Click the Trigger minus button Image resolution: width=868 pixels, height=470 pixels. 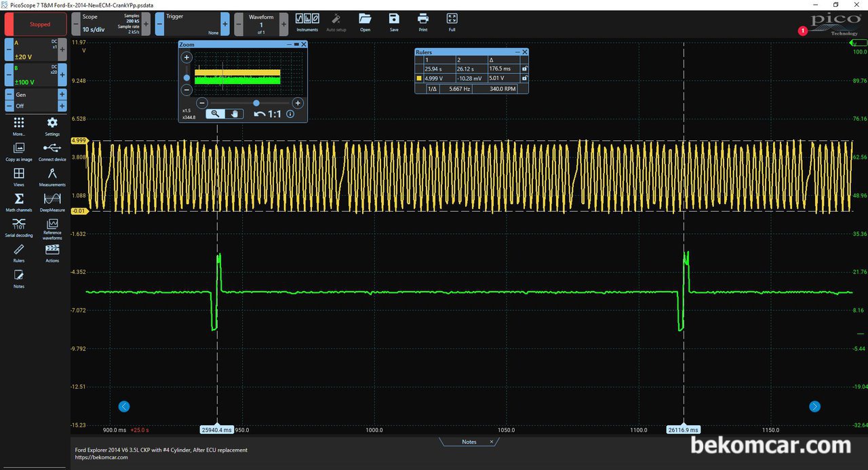click(x=159, y=24)
